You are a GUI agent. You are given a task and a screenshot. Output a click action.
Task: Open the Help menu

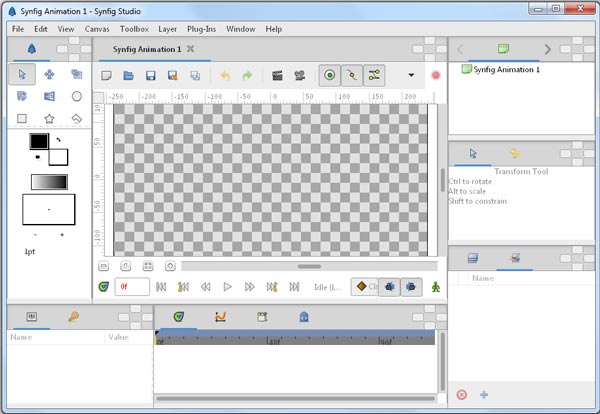tap(274, 29)
